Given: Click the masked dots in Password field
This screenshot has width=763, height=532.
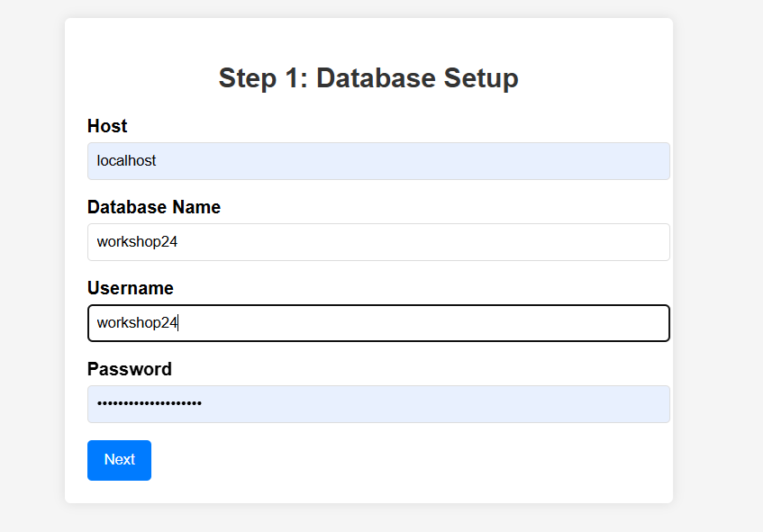Looking at the screenshot, I should pos(149,404).
